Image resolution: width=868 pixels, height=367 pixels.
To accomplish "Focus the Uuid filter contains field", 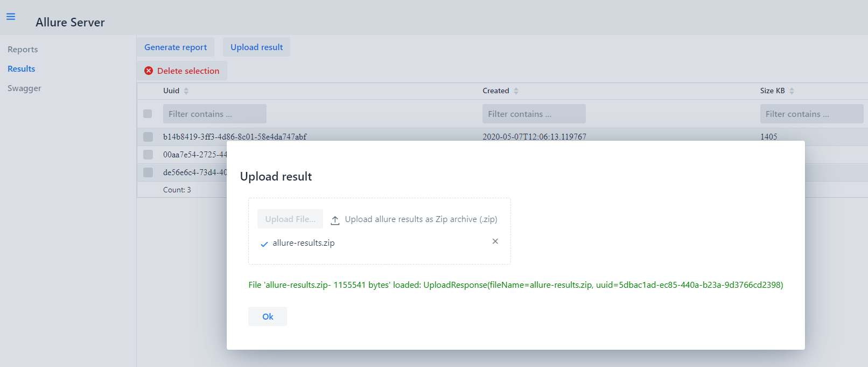I will 215,114.
